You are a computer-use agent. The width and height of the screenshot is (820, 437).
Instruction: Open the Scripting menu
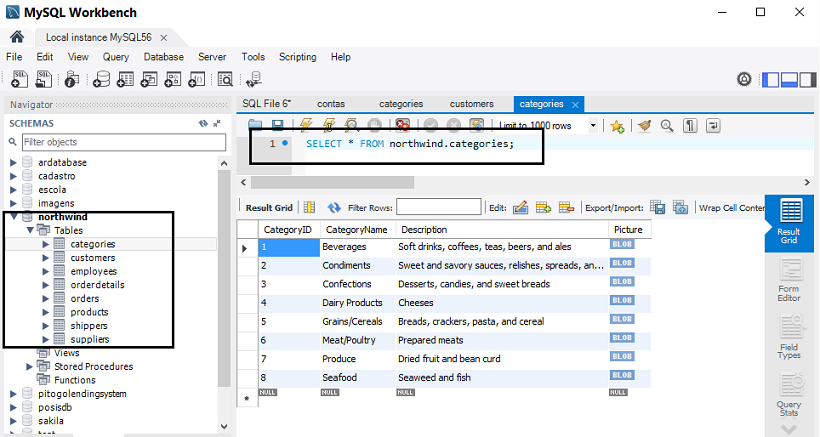coord(298,57)
